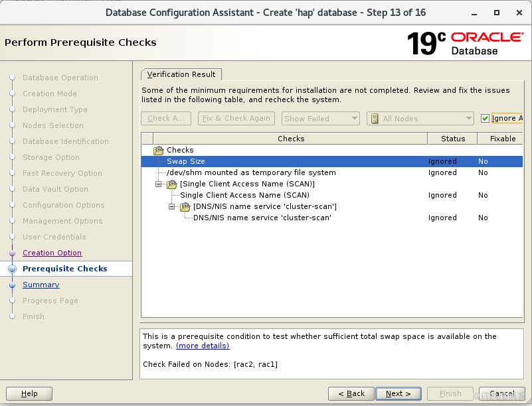Click the Database Operation step label
The image size is (532, 406).
(x=60, y=78)
